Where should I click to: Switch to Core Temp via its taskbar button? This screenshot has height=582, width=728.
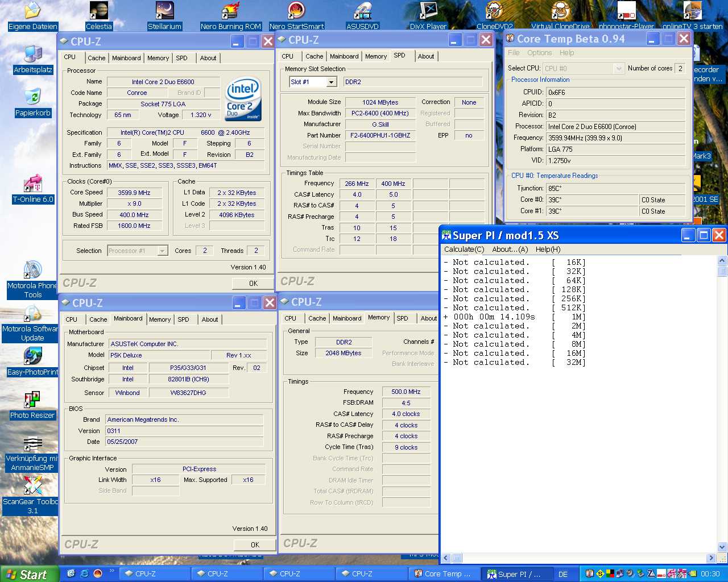tap(443, 574)
